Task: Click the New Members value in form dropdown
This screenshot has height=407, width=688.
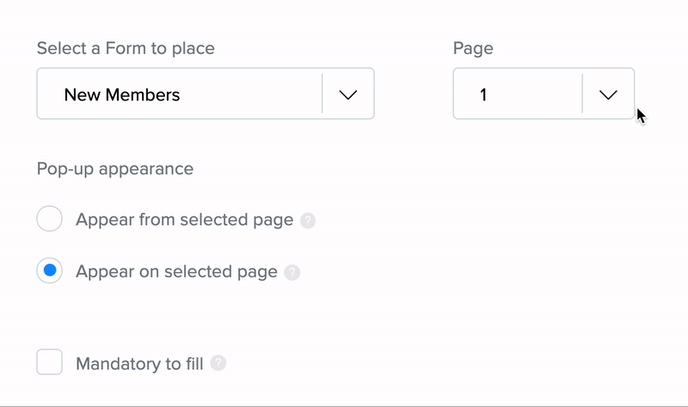Action: 122,95
